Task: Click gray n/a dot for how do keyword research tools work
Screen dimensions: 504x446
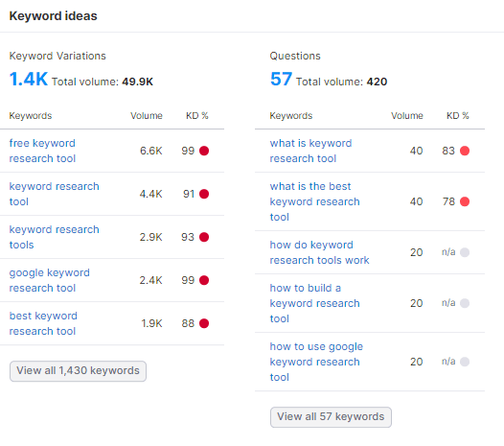Action: 465,252
